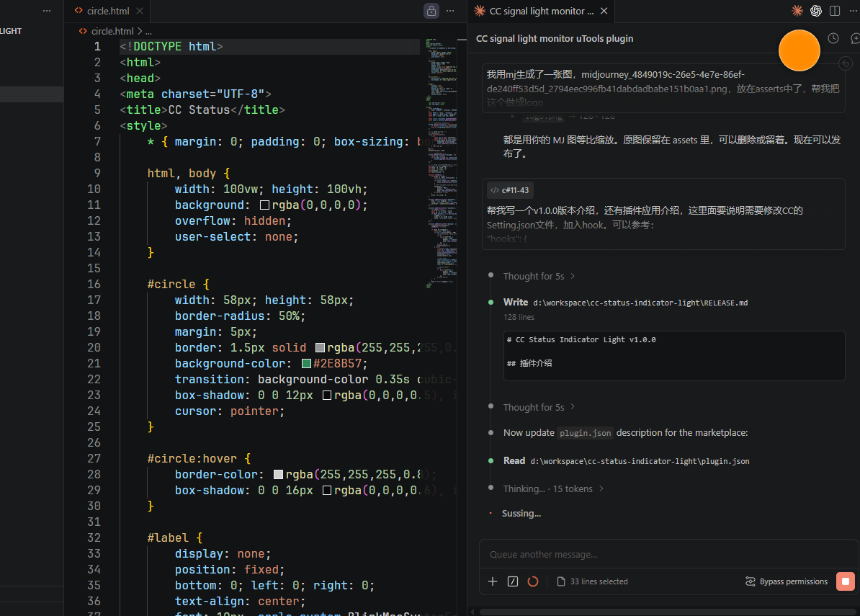Screen dimensions: 860x616
Task: Open sidebar more actions ellipsis
Action: coord(47,11)
